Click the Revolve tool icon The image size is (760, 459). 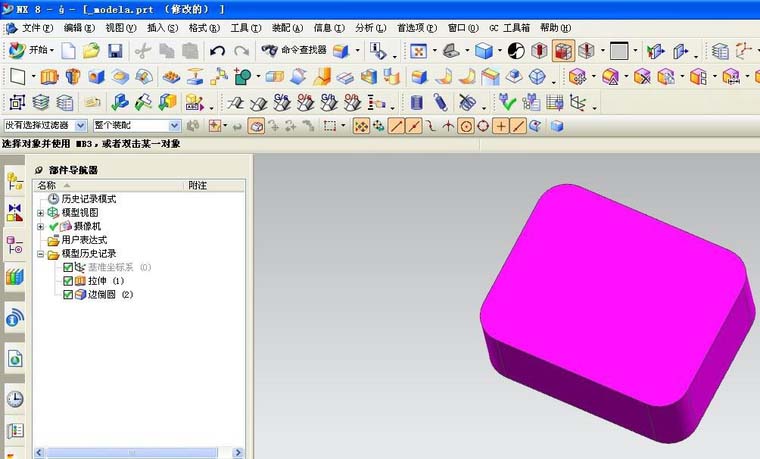pos(73,77)
